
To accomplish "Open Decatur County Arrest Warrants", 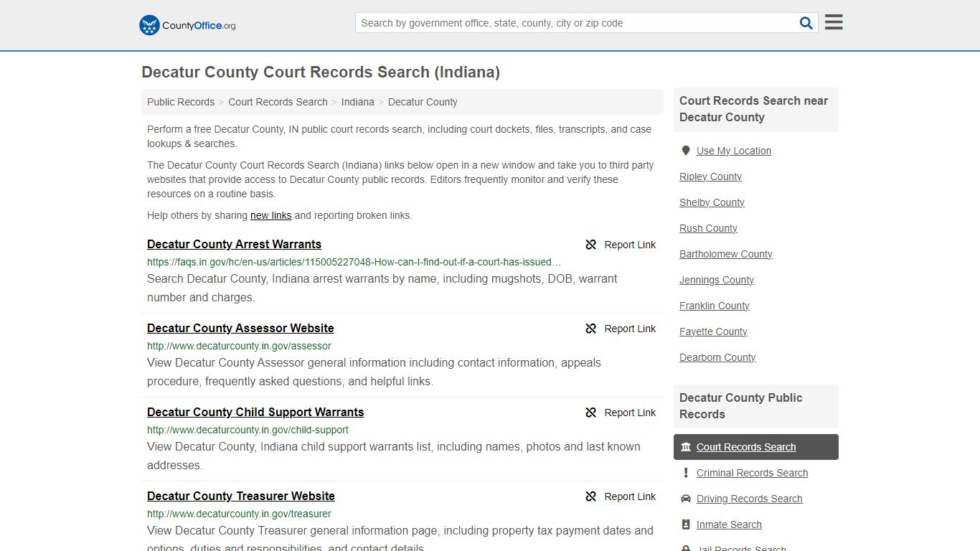I will click(x=234, y=244).
